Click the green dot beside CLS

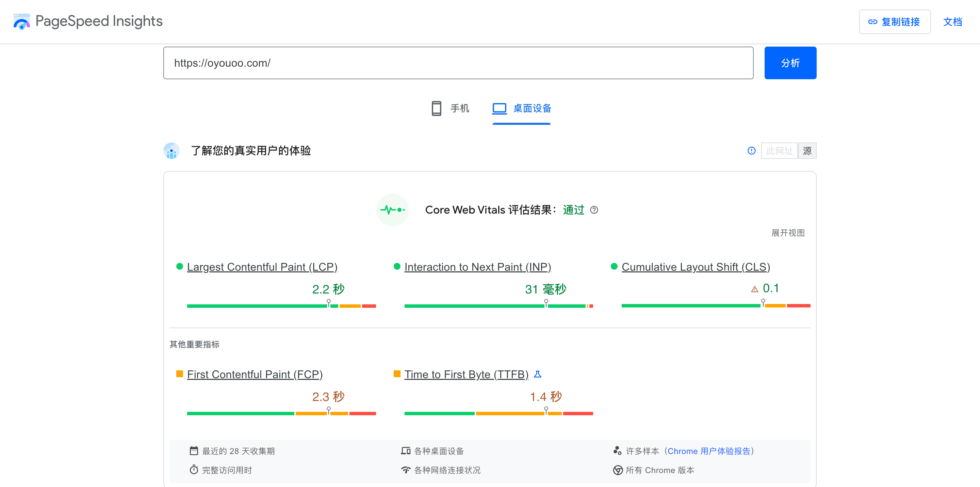(614, 267)
